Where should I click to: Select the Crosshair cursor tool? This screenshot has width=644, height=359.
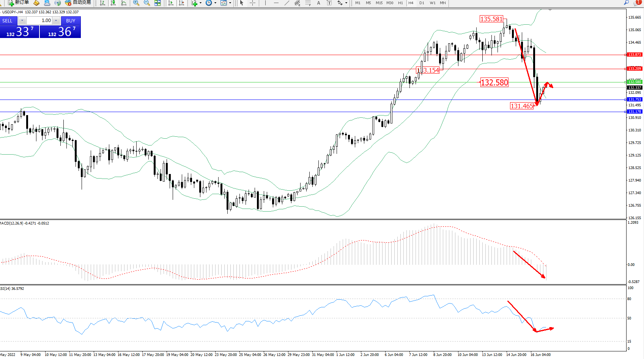pos(252,3)
